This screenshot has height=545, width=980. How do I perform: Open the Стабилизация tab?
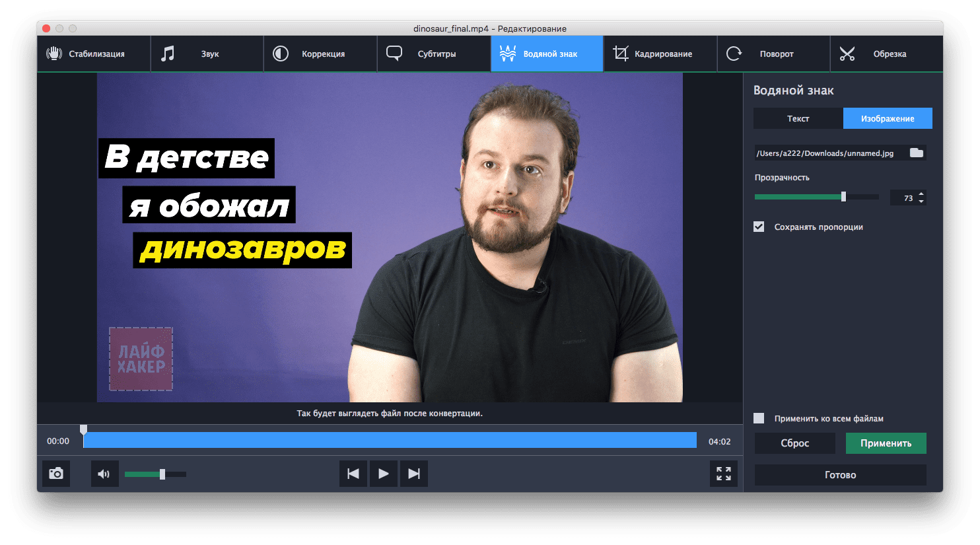(94, 54)
